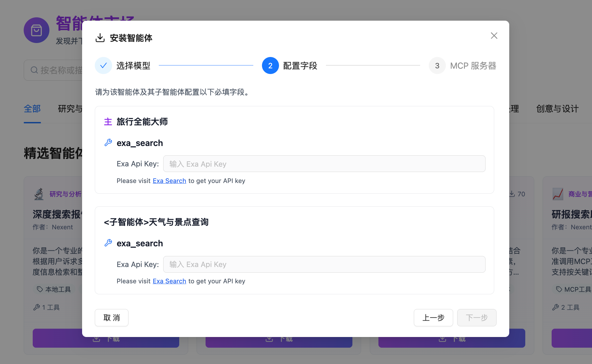Click the shopping bag marketplace logo icon
The image size is (592, 364).
36,30
